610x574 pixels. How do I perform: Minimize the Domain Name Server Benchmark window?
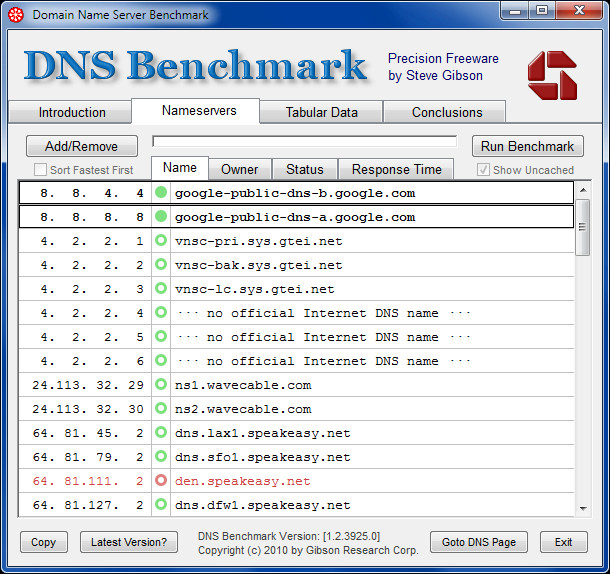click(515, 10)
